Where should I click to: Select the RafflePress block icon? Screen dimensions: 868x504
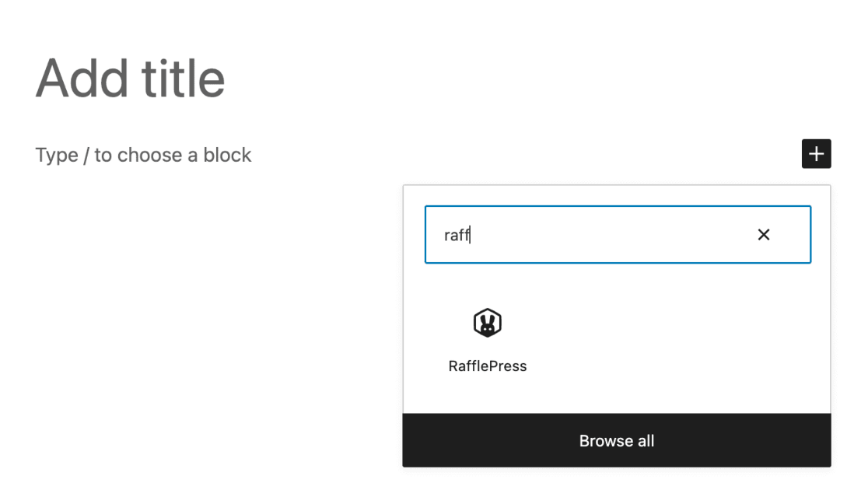[487, 321]
